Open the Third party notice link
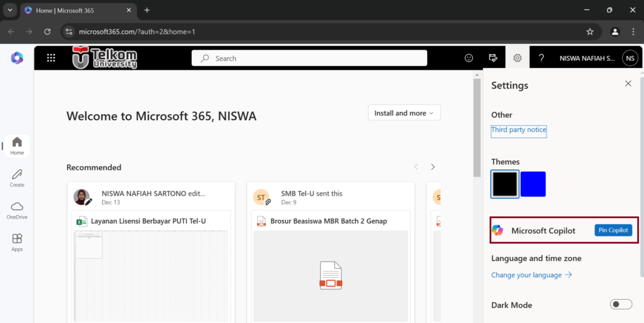 tap(519, 130)
